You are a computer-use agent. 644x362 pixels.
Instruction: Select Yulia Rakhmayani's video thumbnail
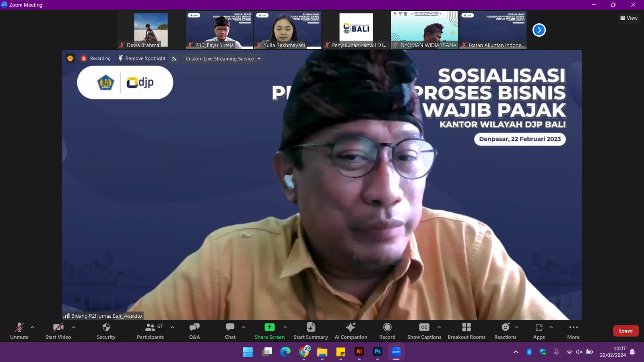(x=287, y=30)
